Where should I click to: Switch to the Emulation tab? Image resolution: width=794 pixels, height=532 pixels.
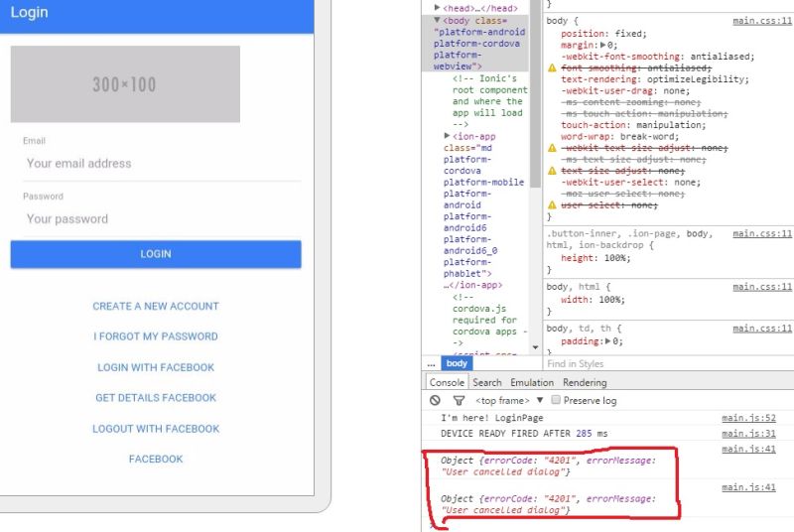[x=532, y=383]
